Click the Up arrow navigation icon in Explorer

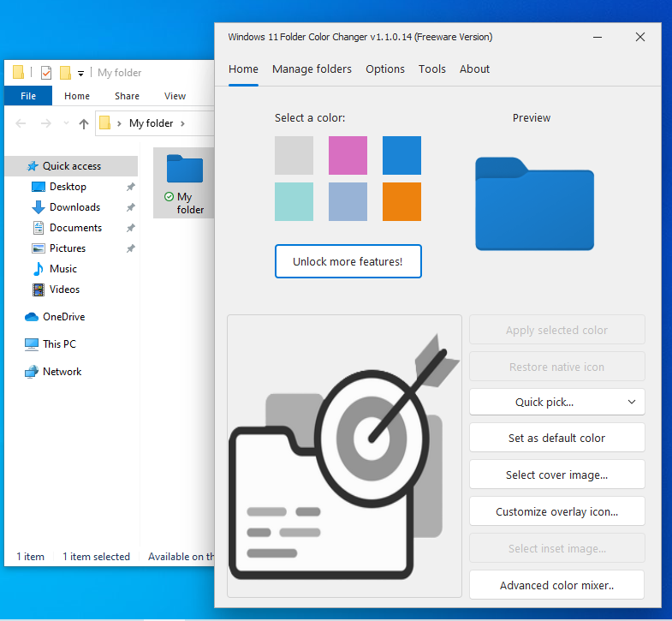click(x=83, y=123)
